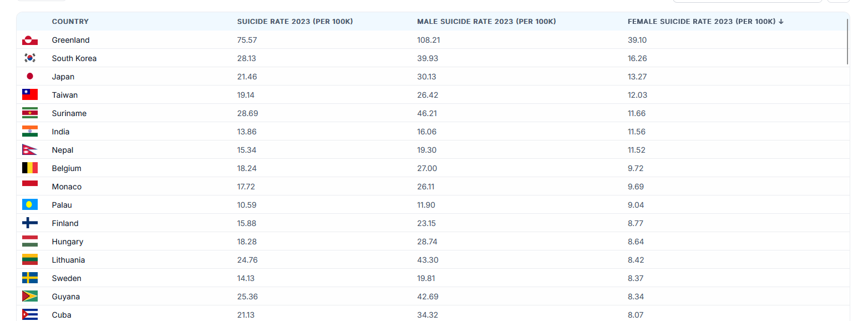Screen dimensions: 868x321
Task: Open the Suriname country link
Action: click(x=69, y=113)
